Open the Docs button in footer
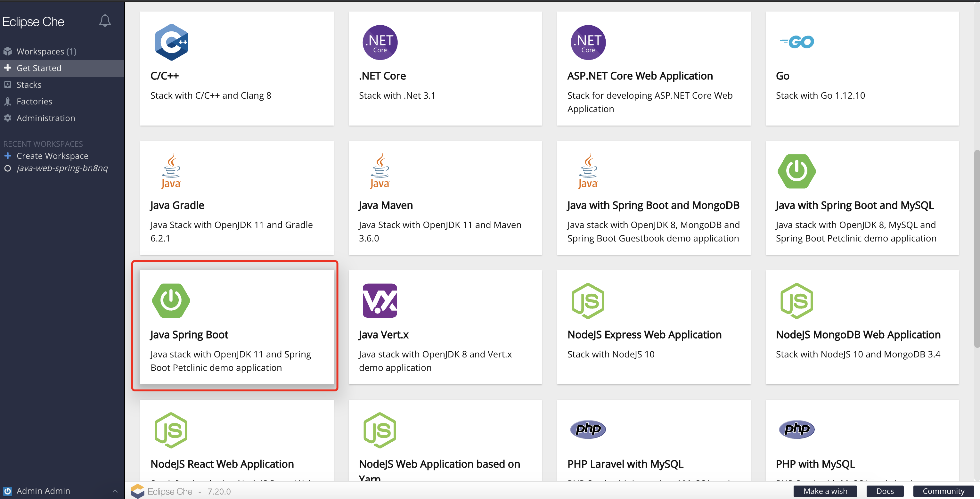This screenshot has height=499, width=980. [x=885, y=491]
